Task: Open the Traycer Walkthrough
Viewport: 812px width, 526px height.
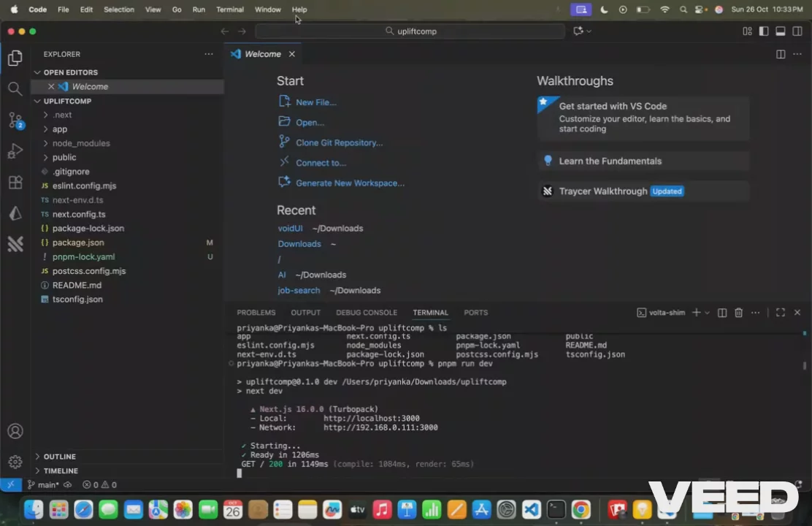Action: point(643,191)
